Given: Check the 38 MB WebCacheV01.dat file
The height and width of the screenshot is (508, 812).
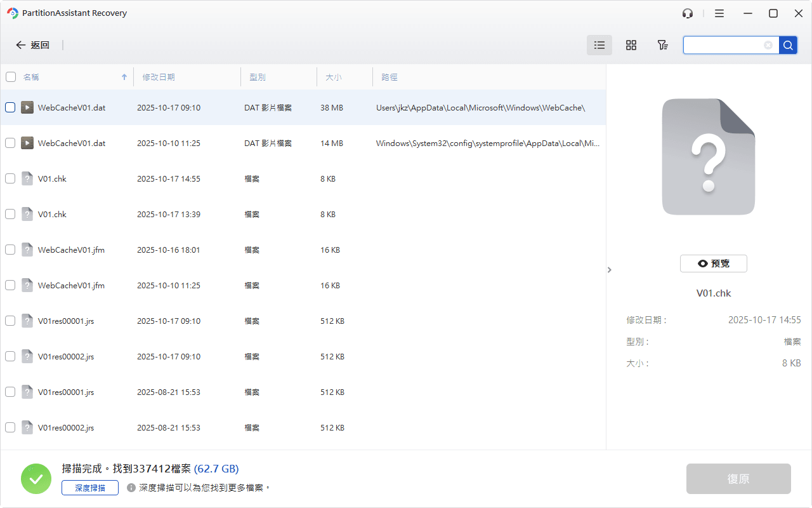Looking at the screenshot, I should click(x=10, y=107).
